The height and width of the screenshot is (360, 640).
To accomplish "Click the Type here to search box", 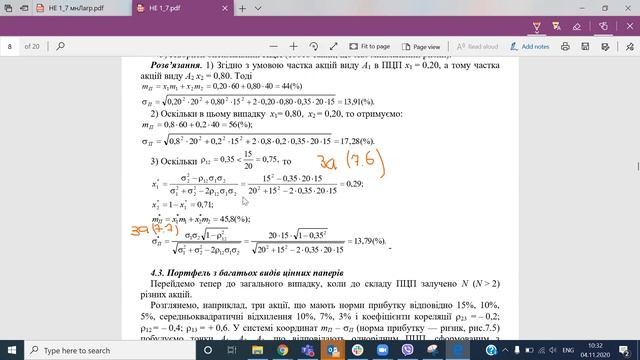I will pos(110,350).
